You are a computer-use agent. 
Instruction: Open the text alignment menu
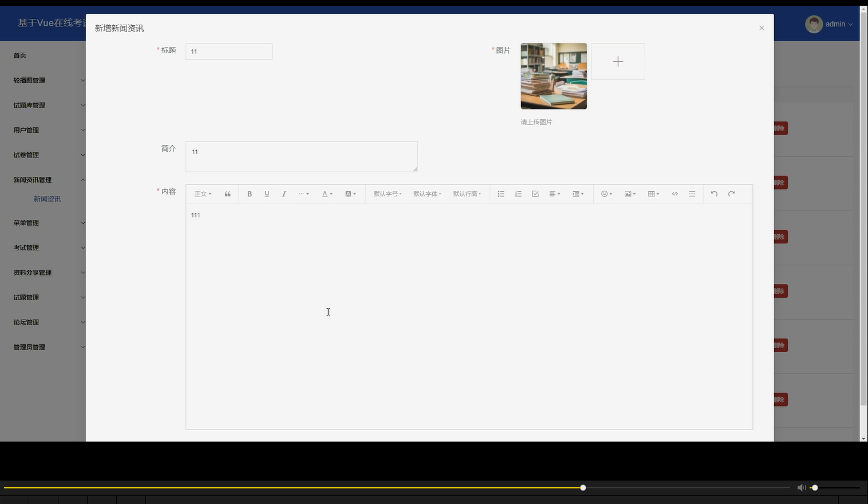[x=554, y=194]
